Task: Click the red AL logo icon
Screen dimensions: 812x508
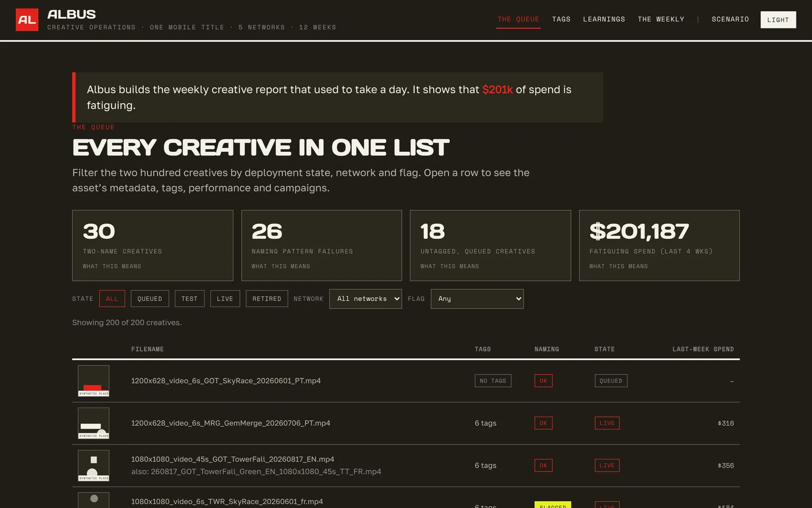Action: tap(27, 20)
